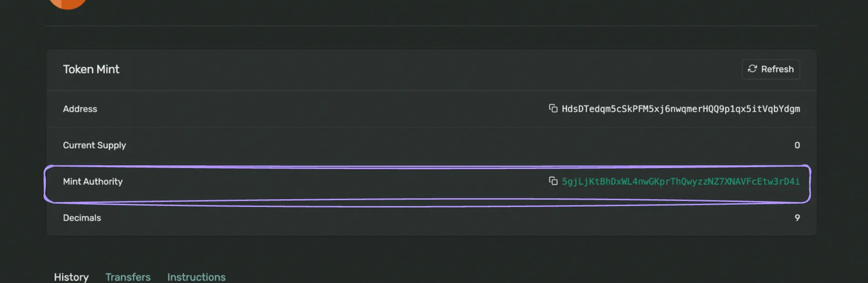Click the Decimals label
Viewport: 868px width, 283px height.
(x=82, y=218)
